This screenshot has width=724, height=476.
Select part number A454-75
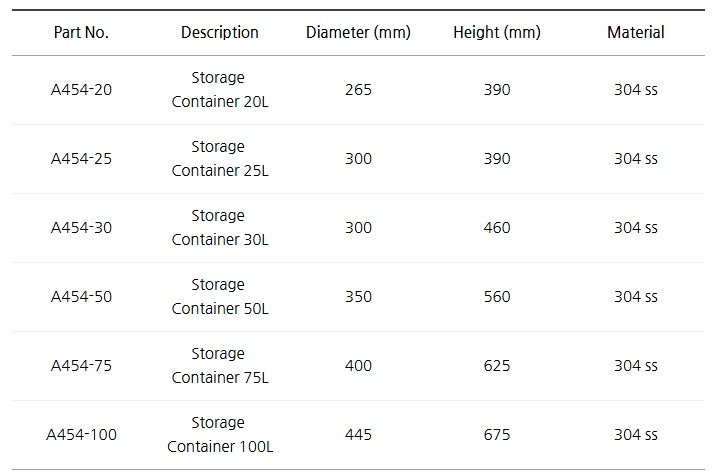click(x=81, y=366)
